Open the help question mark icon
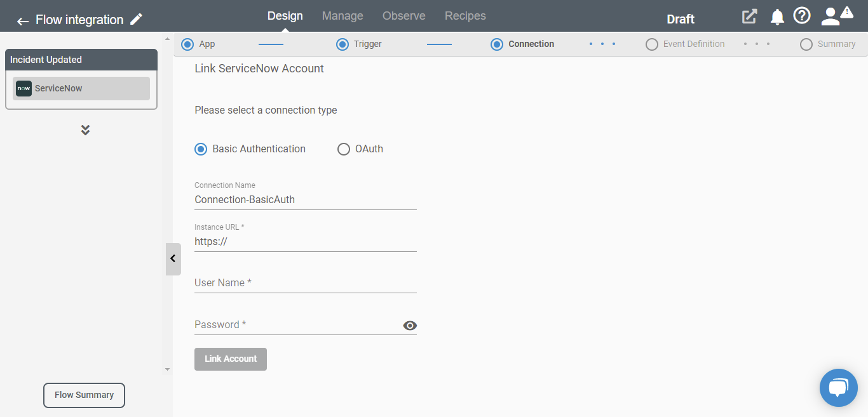 coord(802,15)
